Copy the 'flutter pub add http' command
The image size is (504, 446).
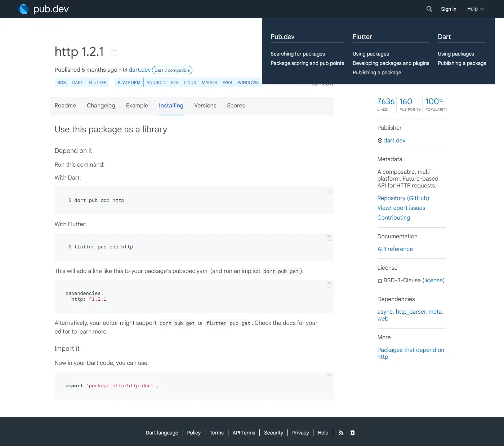329,238
